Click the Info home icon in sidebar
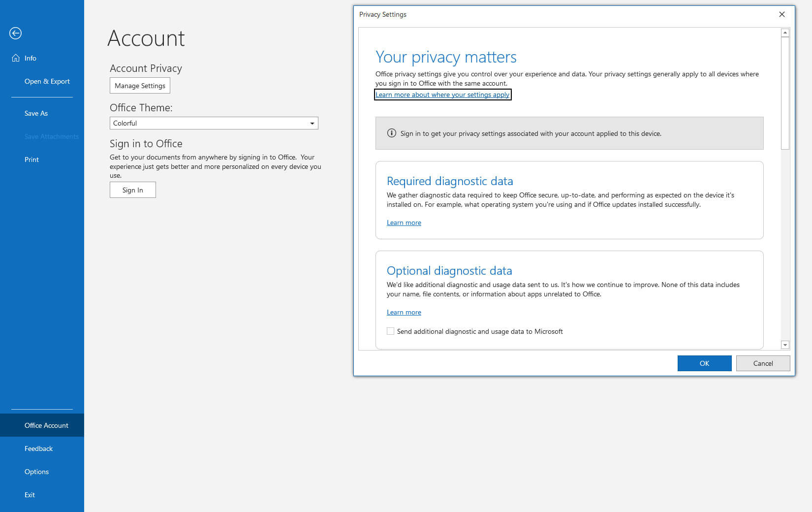The width and height of the screenshot is (812, 512). (x=16, y=58)
